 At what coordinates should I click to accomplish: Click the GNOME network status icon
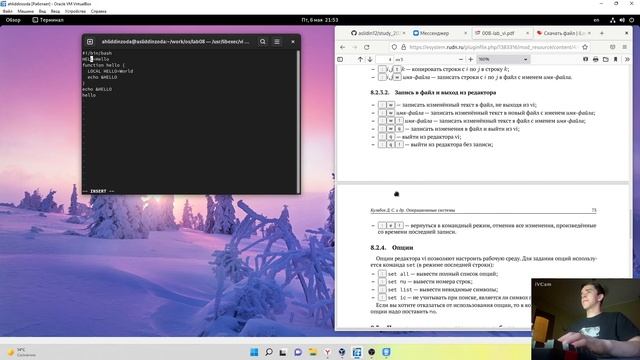coord(613,20)
